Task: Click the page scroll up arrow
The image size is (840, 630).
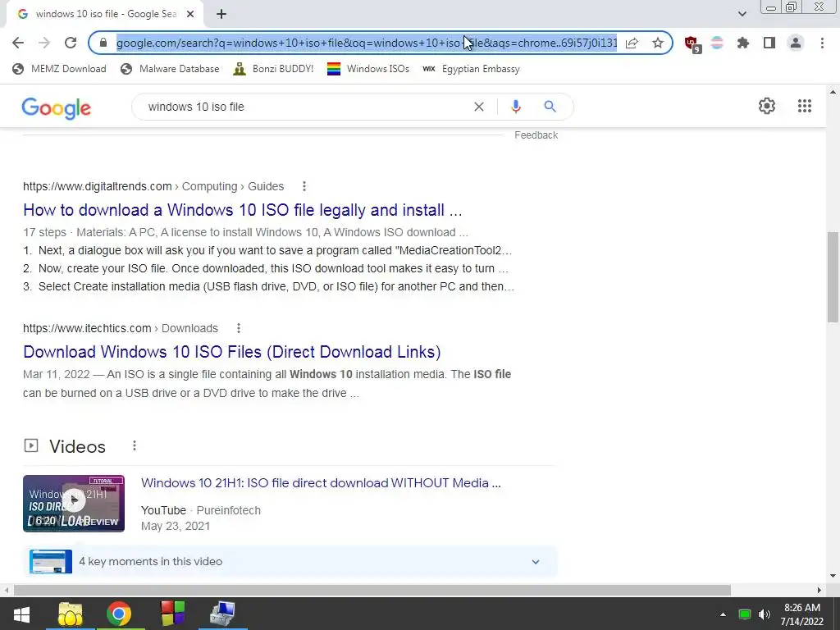Action: [x=833, y=92]
